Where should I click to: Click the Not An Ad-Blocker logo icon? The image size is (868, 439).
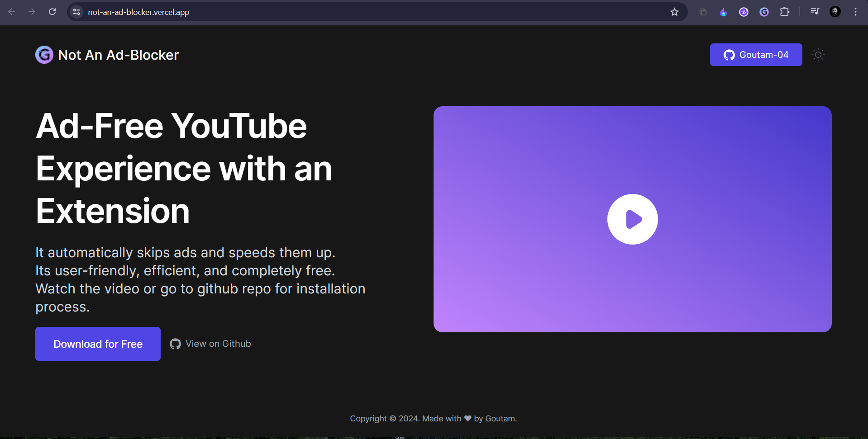click(x=44, y=55)
